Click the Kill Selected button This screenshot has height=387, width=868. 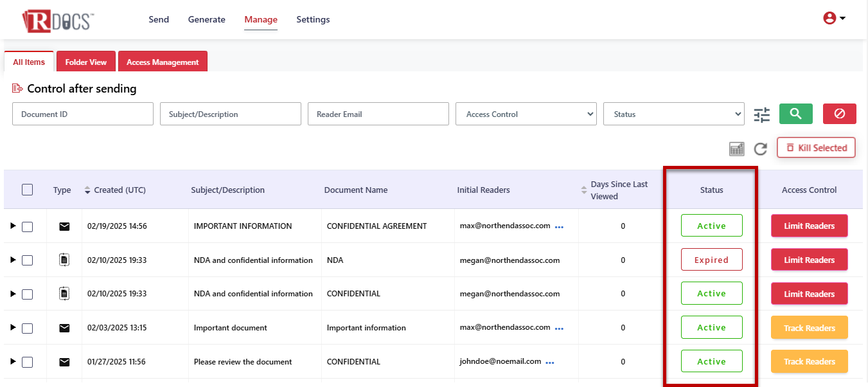[x=816, y=148]
